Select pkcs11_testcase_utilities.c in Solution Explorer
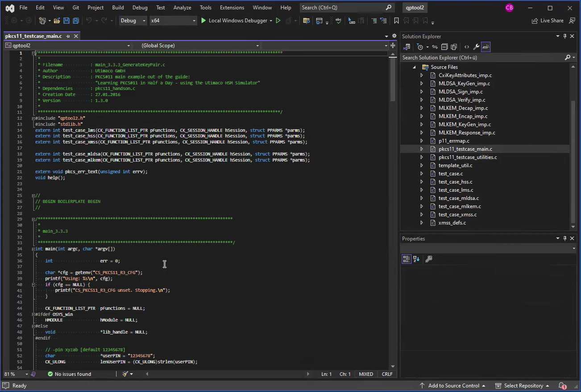 tap(468, 157)
